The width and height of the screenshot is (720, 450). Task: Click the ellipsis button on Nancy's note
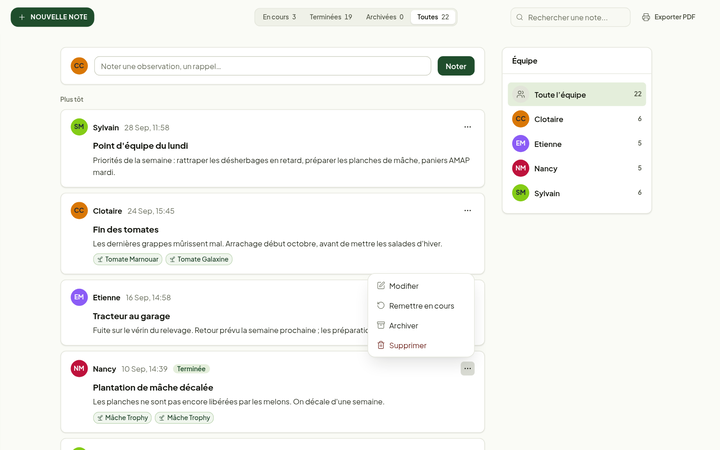467,369
